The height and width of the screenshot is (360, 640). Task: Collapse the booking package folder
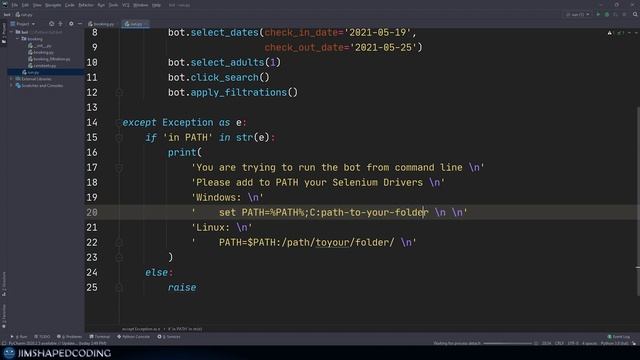[x=18, y=39]
